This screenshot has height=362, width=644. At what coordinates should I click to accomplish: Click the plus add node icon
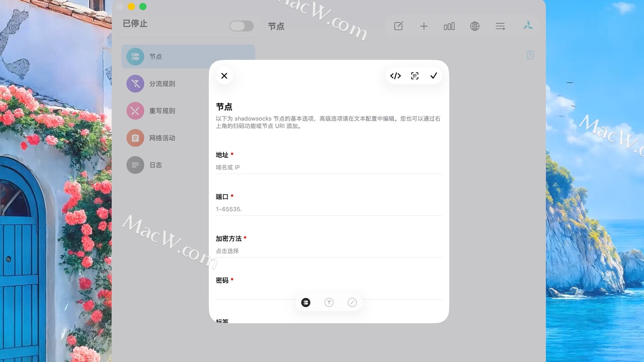click(424, 26)
